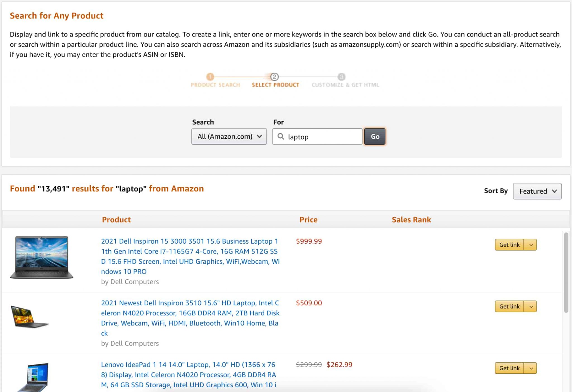Open the Sort By Featured dropdown
This screenshot has width=572, height=392.
coord(537,191)
